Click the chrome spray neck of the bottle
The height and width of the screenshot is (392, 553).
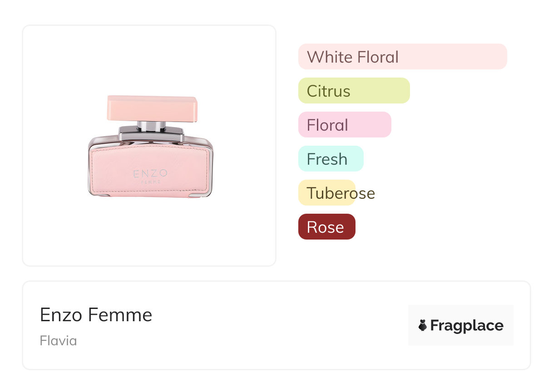coord(151,126)
